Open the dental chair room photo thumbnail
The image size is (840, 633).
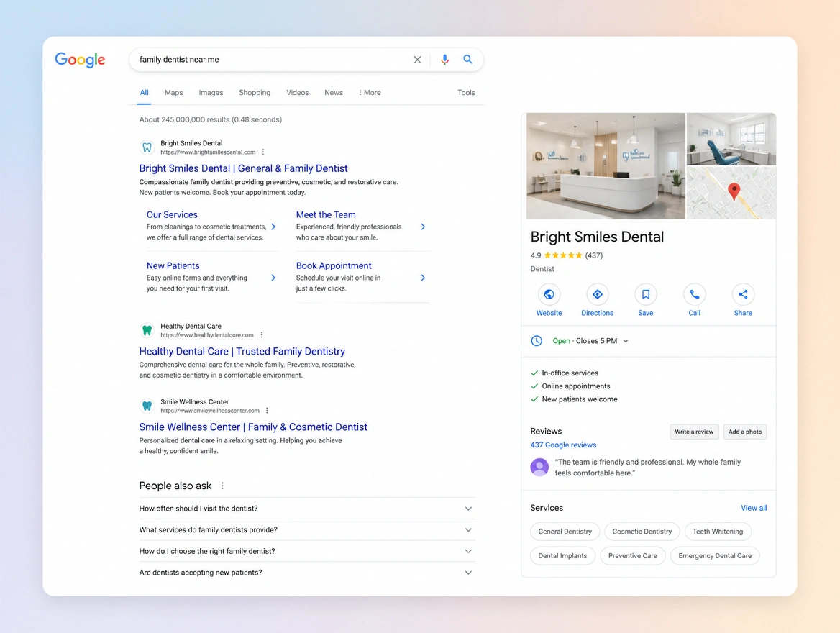[731, 140]
